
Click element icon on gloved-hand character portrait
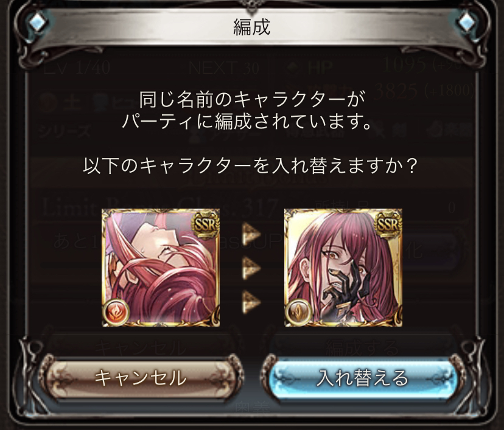click(298, 312)
